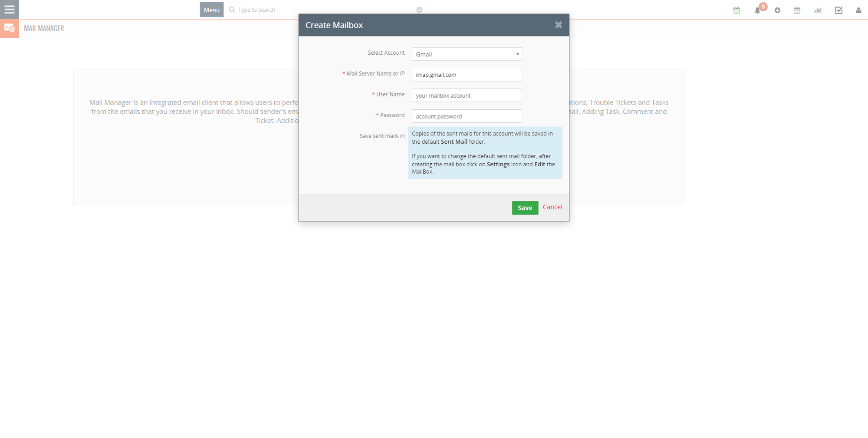Open the calendar reminders icon
Viewport: 868px width, 438px height.
[x=736, y=10]
